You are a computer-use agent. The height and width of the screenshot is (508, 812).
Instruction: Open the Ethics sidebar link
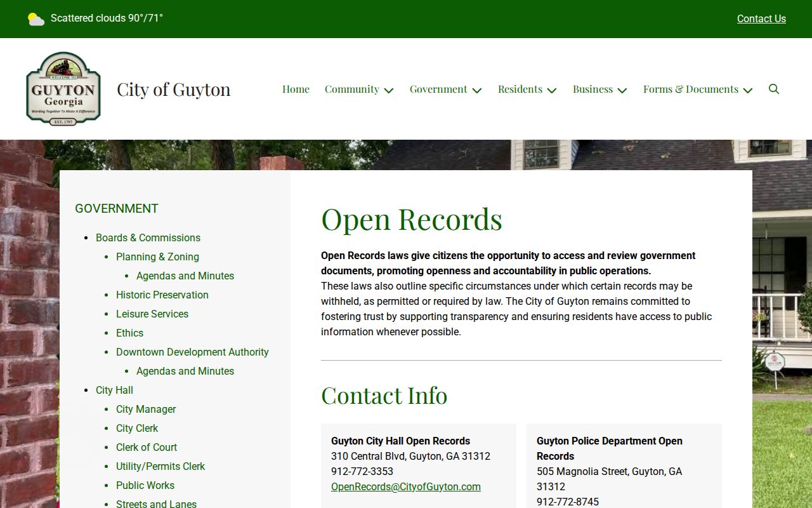pyautogui.click(x=129, y=333)
